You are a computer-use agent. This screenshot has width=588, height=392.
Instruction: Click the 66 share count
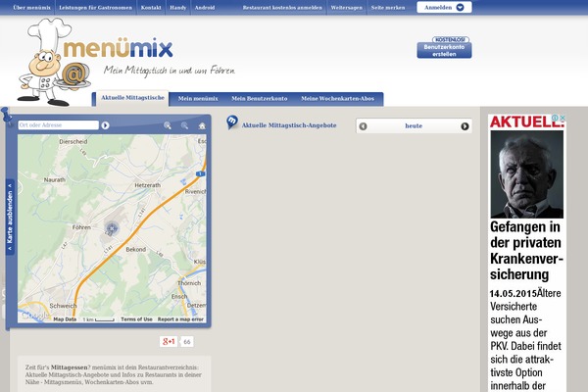coord(187,342)
